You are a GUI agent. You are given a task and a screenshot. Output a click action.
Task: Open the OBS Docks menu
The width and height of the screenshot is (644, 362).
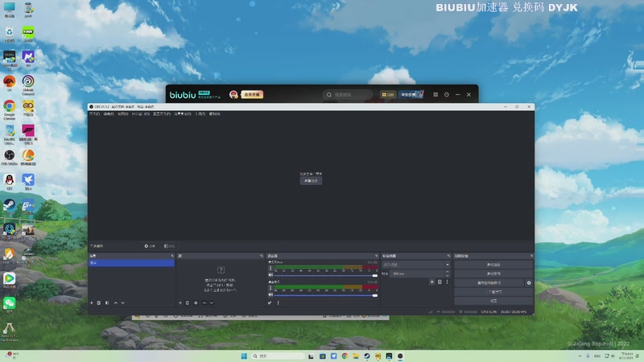click(x=140, y=114)
